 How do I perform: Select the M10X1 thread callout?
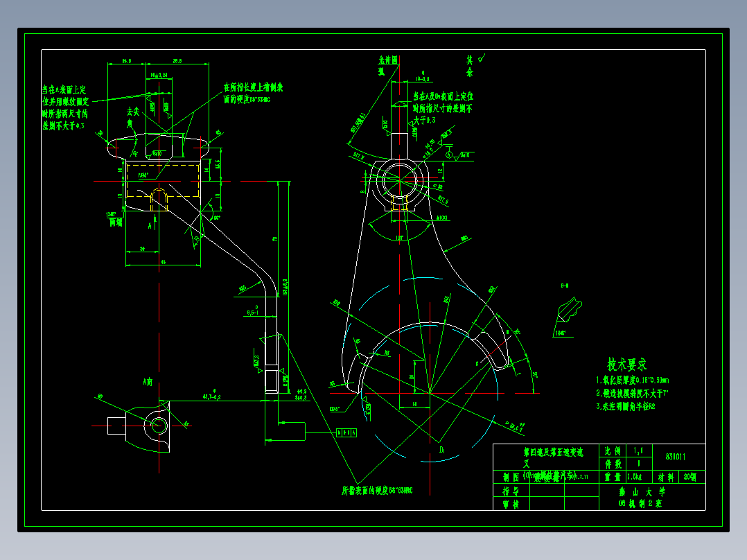tap(441, 218)
